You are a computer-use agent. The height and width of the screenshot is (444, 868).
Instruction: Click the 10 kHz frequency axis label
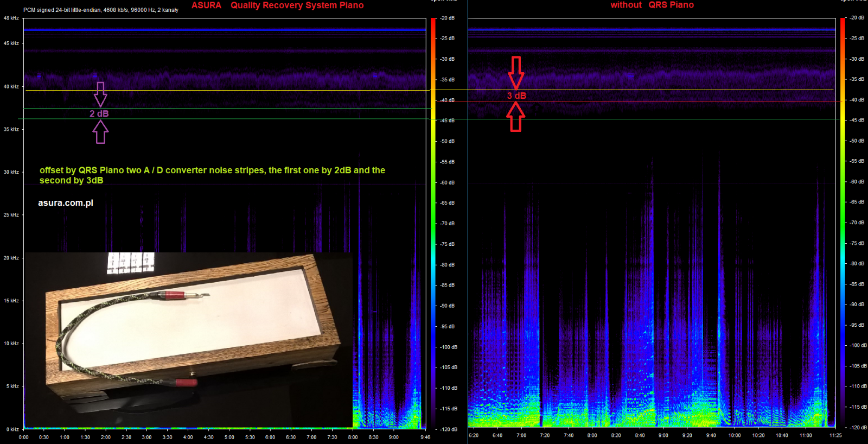point(11,344)
